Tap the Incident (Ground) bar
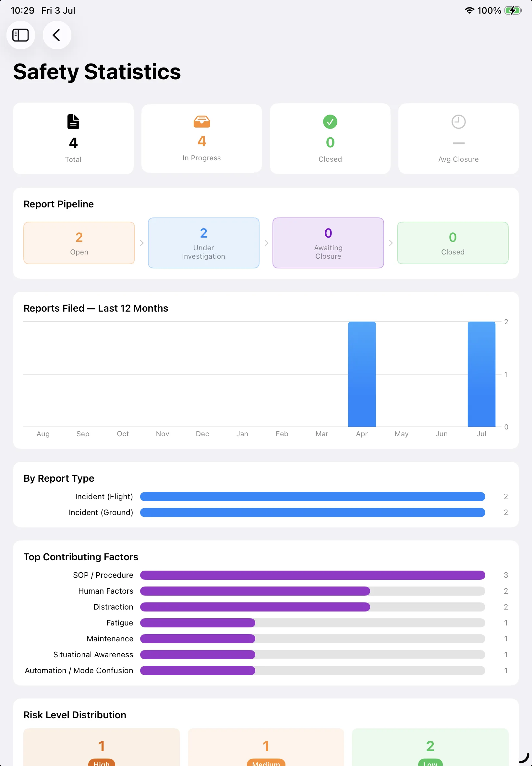This screenshot has width=532, height=766. tap(313, 513)
